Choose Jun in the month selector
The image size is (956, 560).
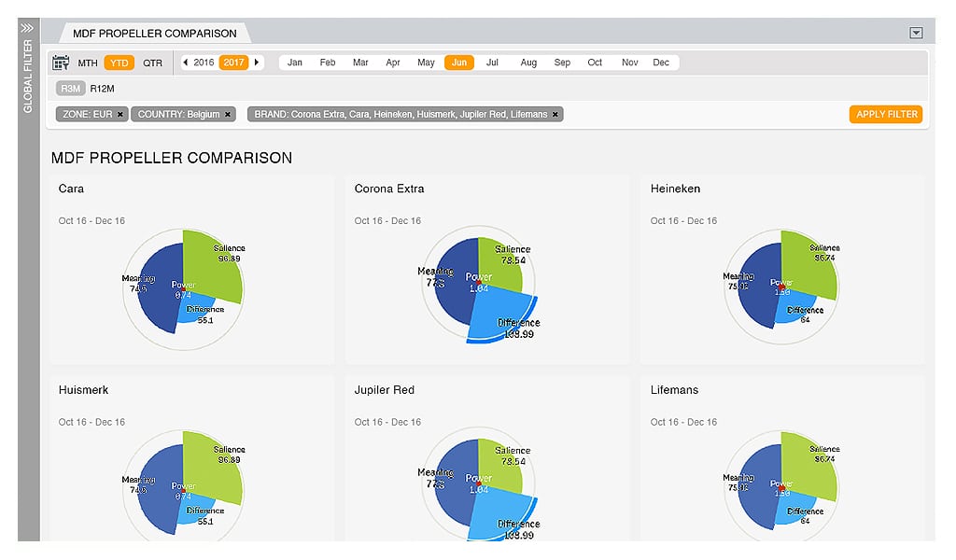(459, 63)
